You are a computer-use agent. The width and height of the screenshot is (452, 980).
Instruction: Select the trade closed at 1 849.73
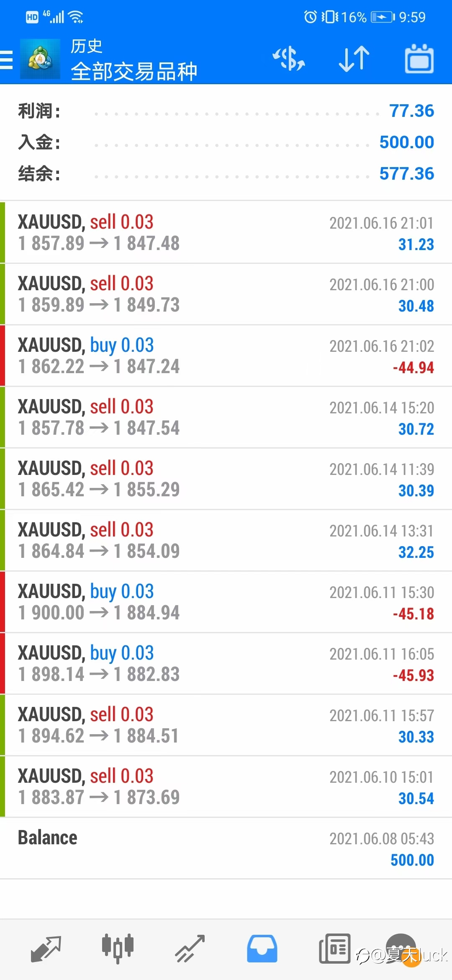pos(226,294)
